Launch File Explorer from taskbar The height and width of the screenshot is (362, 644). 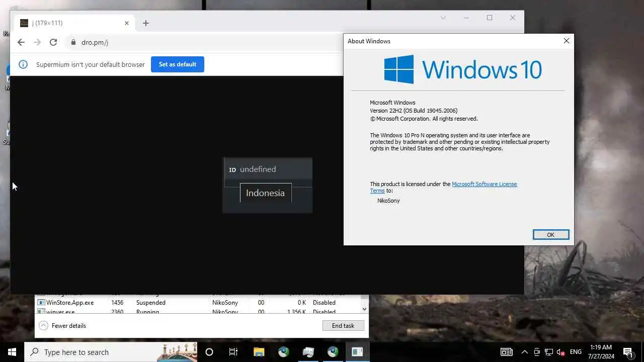(x=259, y=352)
